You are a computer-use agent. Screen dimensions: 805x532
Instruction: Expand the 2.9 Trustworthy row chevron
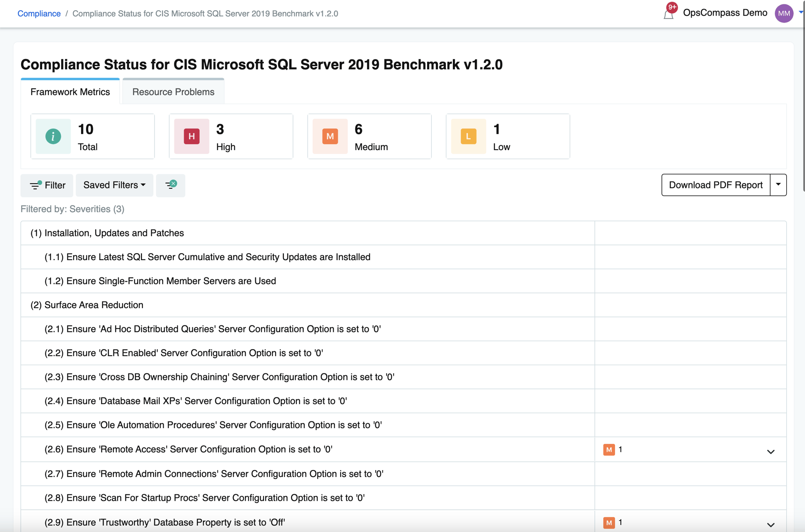tap(771, 525)
